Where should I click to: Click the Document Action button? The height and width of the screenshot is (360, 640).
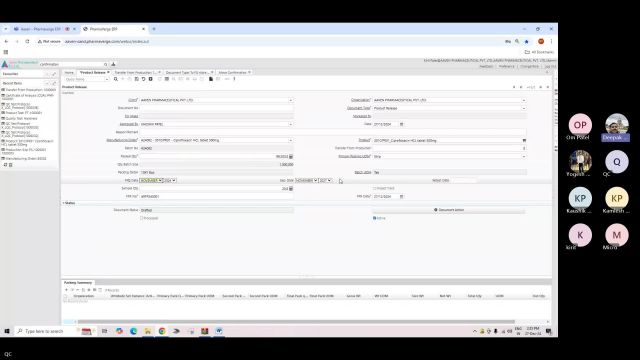pos(449,210)
